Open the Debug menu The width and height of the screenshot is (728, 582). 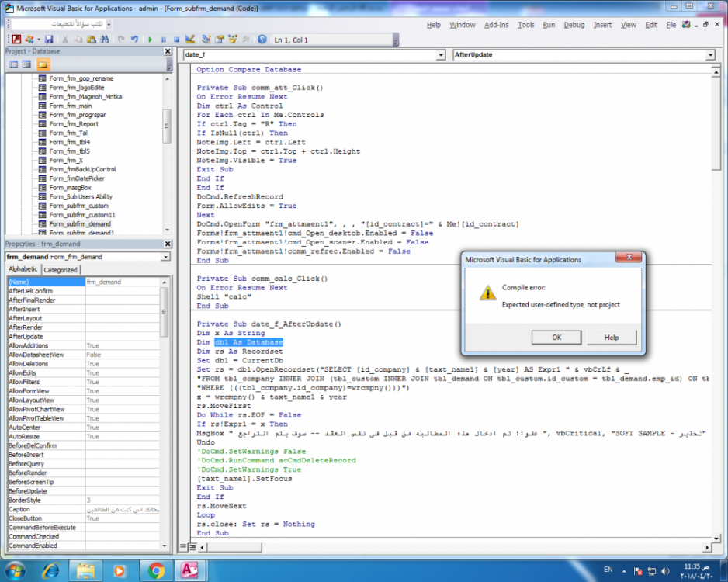[574, 25]
